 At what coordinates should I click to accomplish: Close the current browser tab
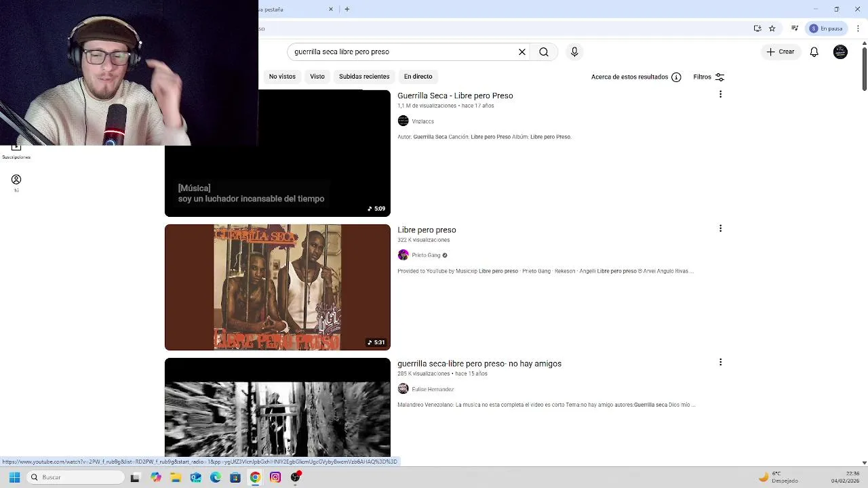(x=331, y=9)
